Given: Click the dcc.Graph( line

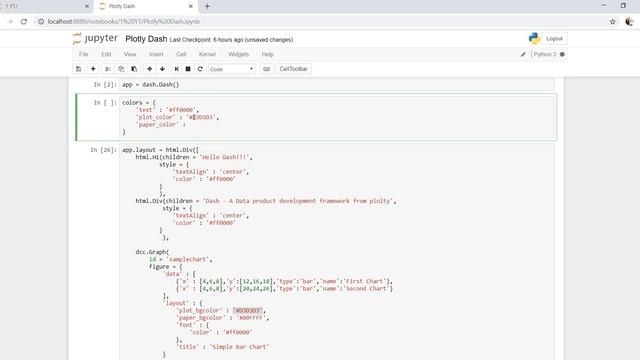Looking at the screenshot, I should [x=152, y=252].
